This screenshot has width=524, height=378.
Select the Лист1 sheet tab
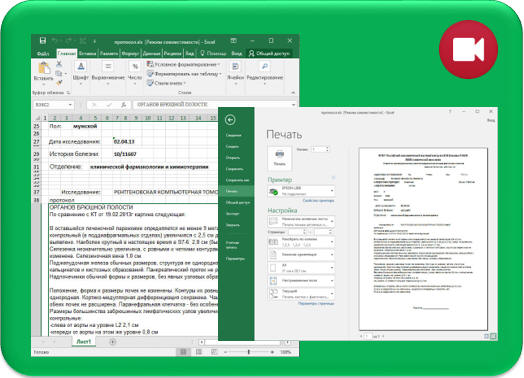tap(84, 342)
